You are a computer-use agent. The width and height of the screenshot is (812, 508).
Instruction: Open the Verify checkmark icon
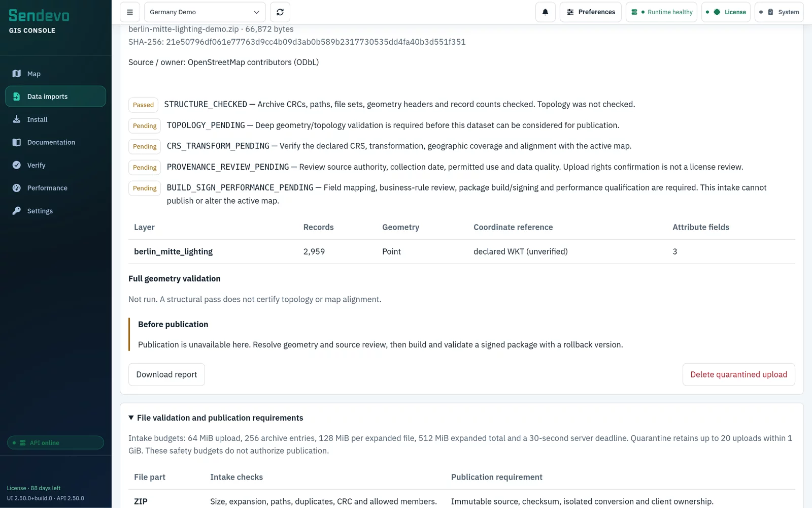pos(17,165)
